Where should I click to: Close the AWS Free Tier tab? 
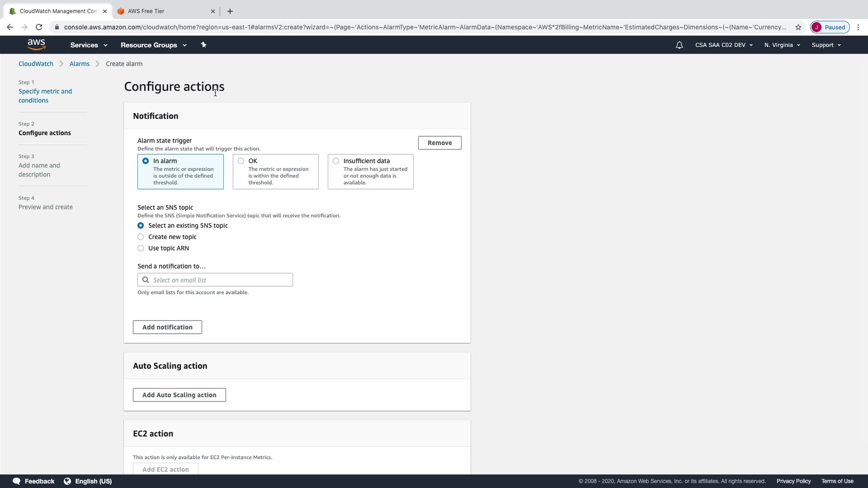(x=213, y=11)
